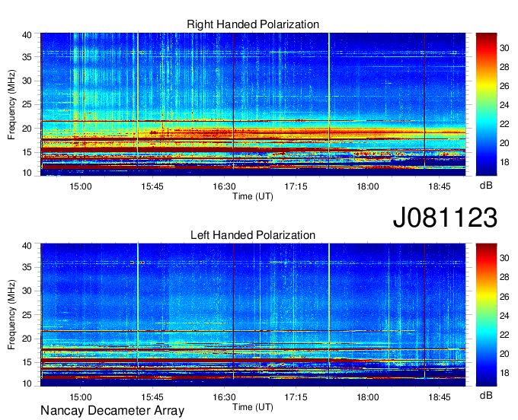Image resolution: width=518 pixels, height=420 pixels.
Task: Click the 20 dB value on lower color bar
Action: click(504, 354)
